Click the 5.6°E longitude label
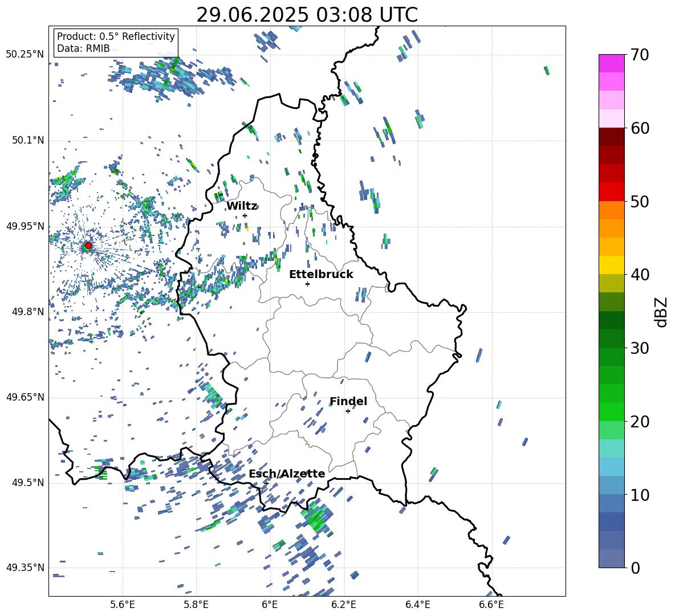Screen dimensions: 675x616 click(123, 605)
